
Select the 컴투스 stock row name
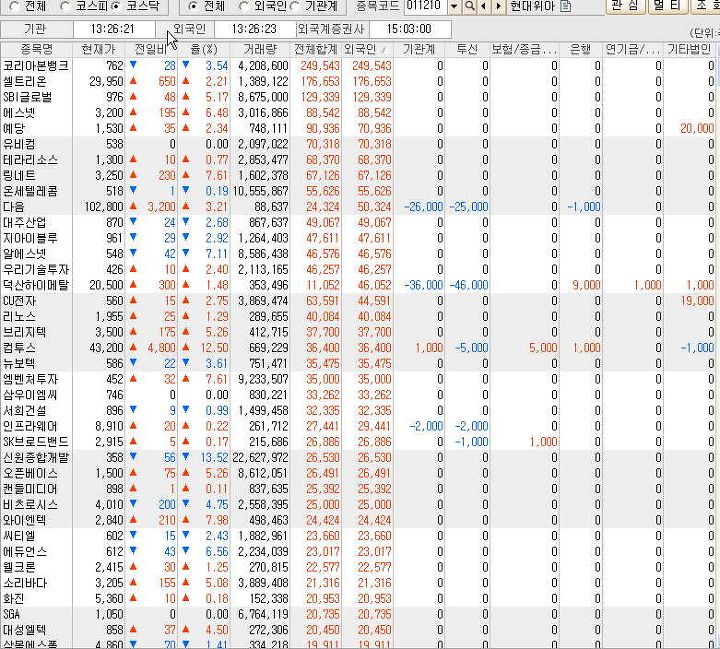click(x=19, y=348)
